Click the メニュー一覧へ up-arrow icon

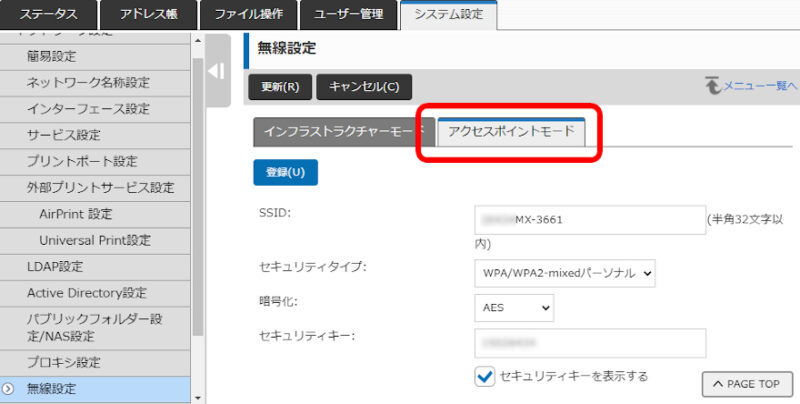(x=712, y=87)
